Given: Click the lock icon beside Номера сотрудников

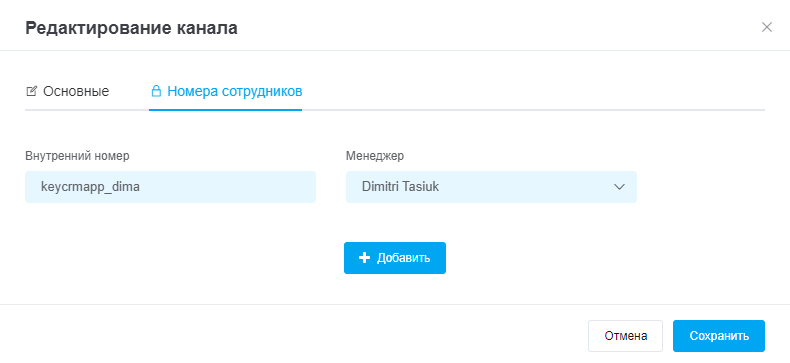Looking at the screenshot, I should 156,91.
